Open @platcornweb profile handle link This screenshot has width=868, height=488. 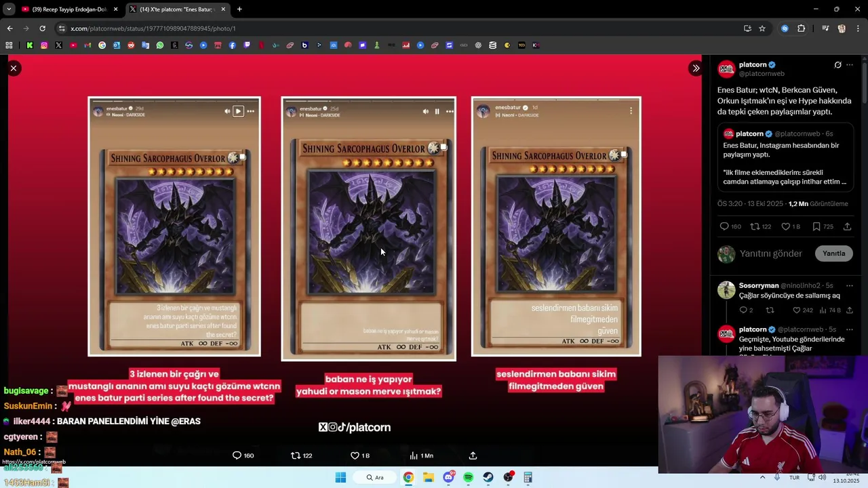[762, 74]
